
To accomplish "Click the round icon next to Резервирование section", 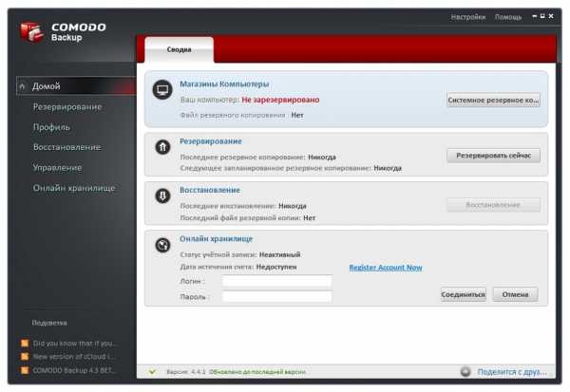I will pos(162,147).
